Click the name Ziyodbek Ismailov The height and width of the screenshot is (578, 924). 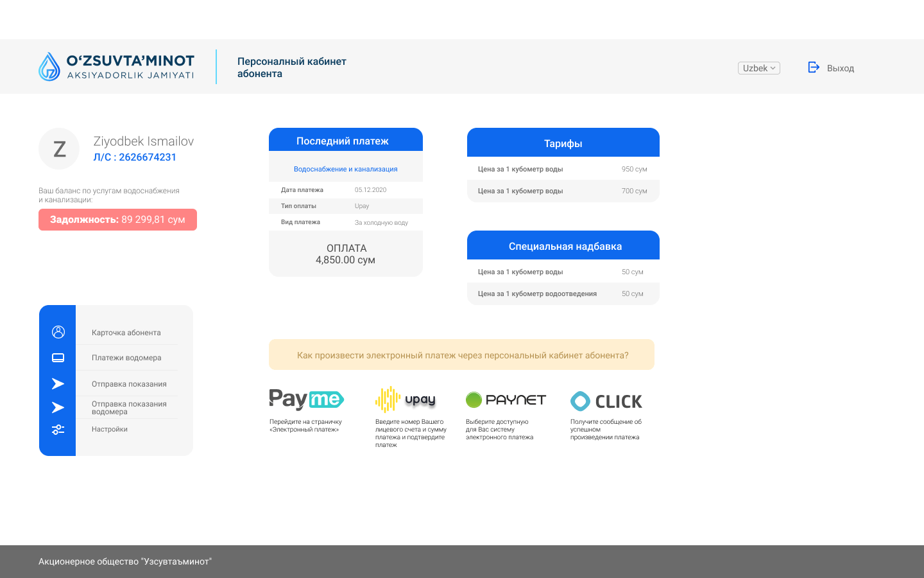coord(144,141)
